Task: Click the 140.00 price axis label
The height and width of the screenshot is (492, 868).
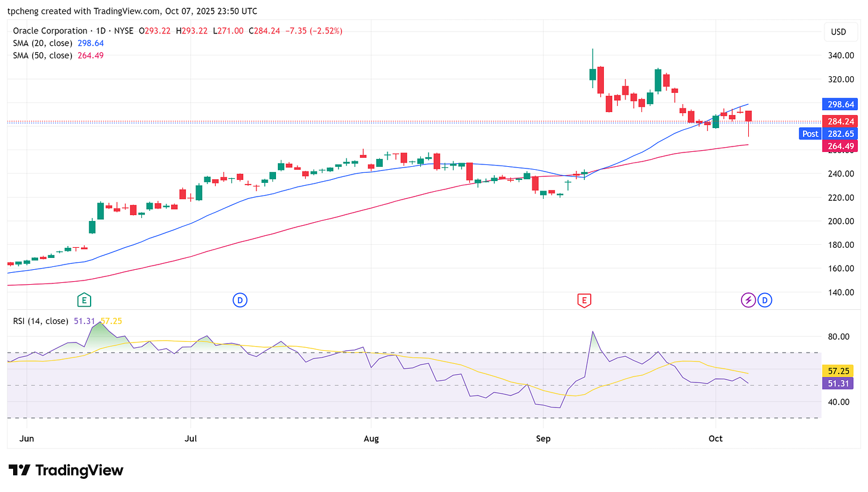Action: (x=840, y=292)
